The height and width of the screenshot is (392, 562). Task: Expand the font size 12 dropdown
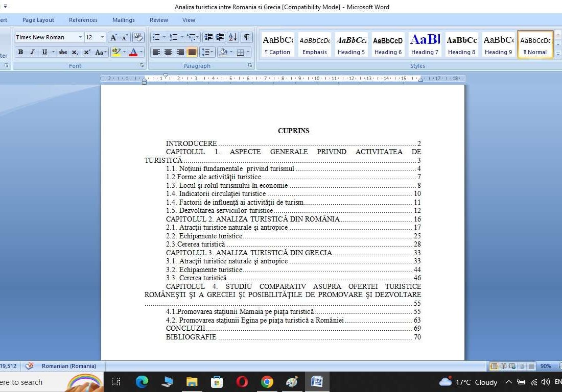[x=102, y=37]
